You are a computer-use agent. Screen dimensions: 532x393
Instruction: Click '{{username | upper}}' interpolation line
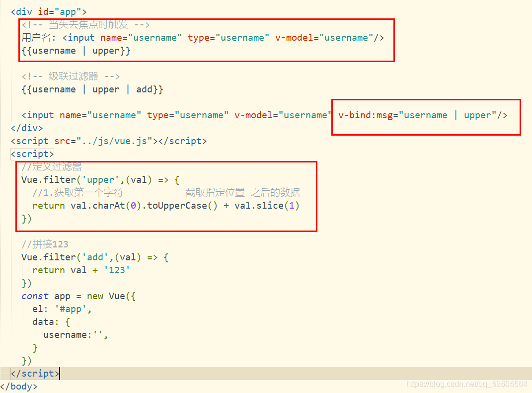coord(76,51)
